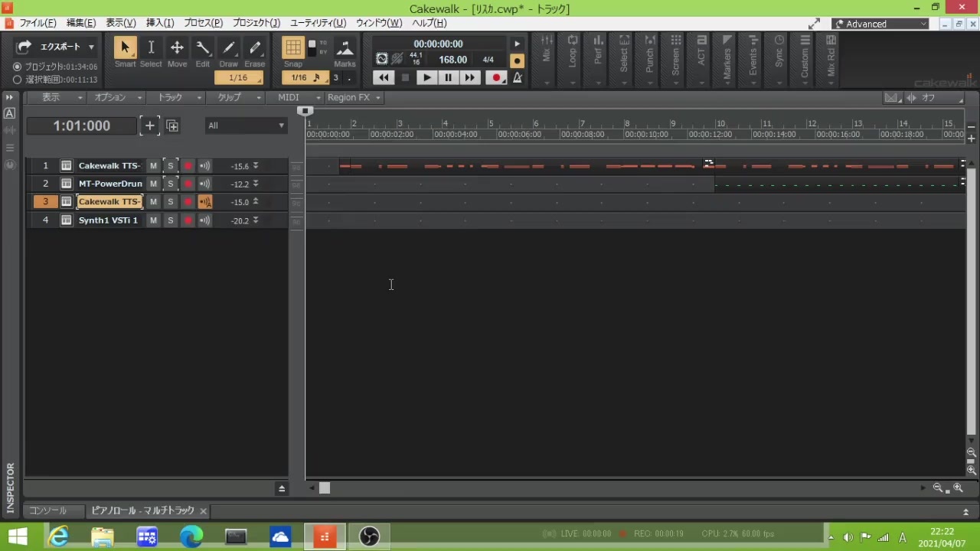Open the クリップ dropdown menu
Screen dimensions: 980x551
(237, 97)
